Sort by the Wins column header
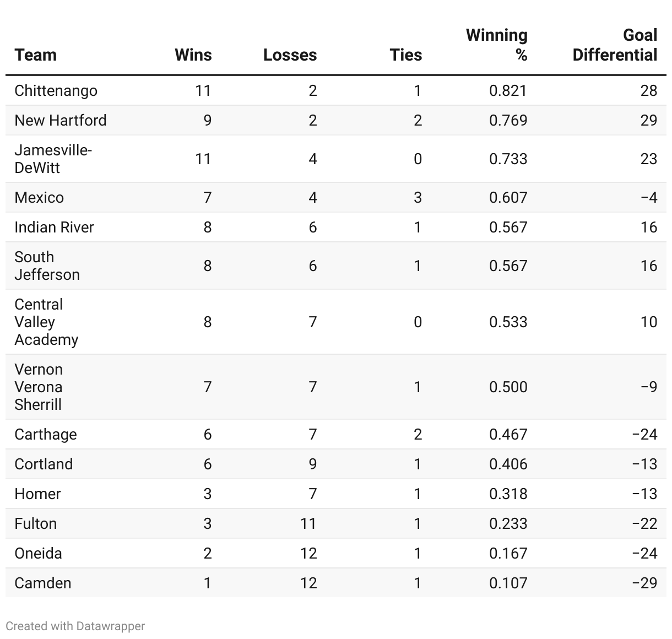This screenshot has width=672, height=639. [x=193, y=55]
